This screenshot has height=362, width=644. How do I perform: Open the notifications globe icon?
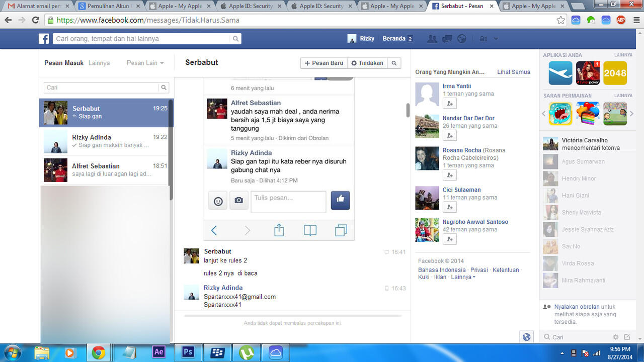pyautogui.click(x=461, y=39)
